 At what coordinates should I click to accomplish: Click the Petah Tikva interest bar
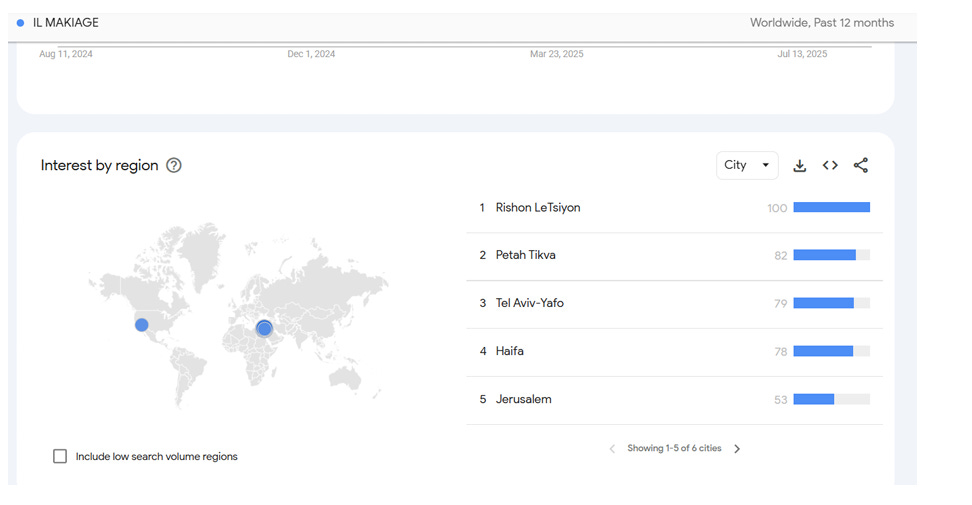pos(831,255)
